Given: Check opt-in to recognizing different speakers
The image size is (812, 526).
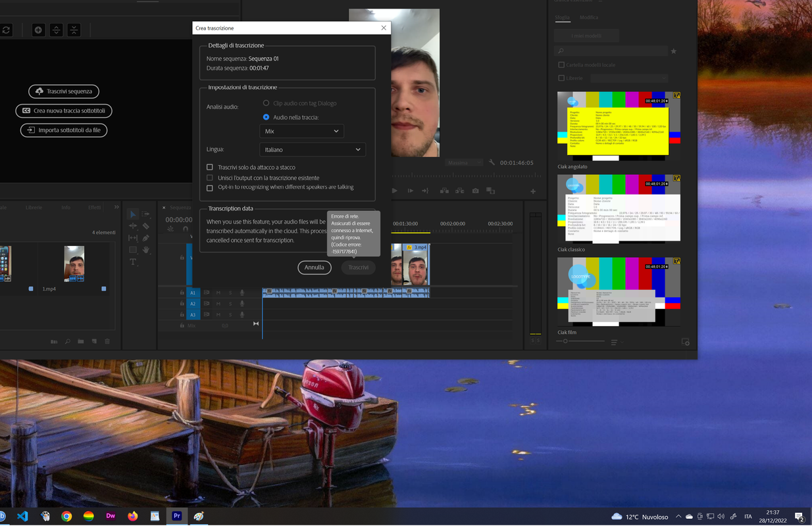Looking at the screenshot, I should [x=210, y=188].
